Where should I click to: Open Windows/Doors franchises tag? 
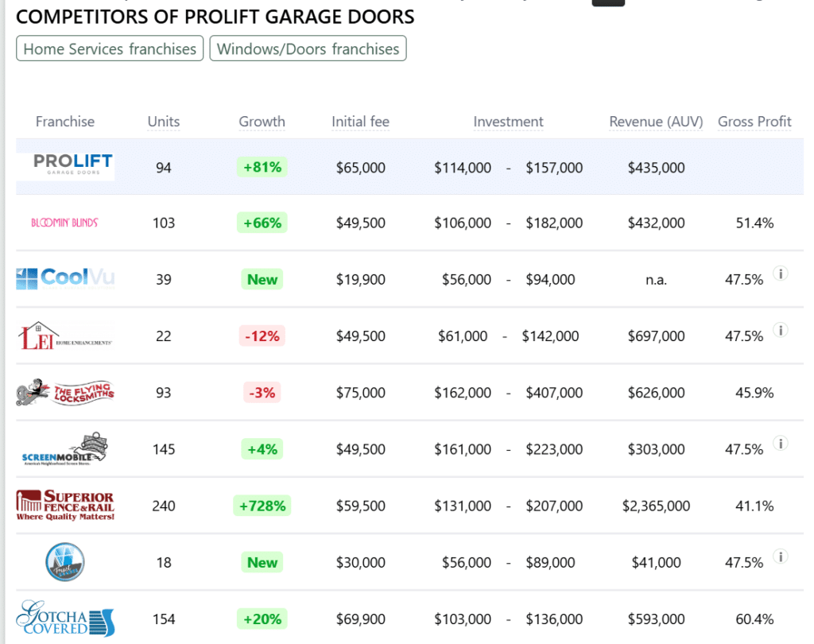308,48
